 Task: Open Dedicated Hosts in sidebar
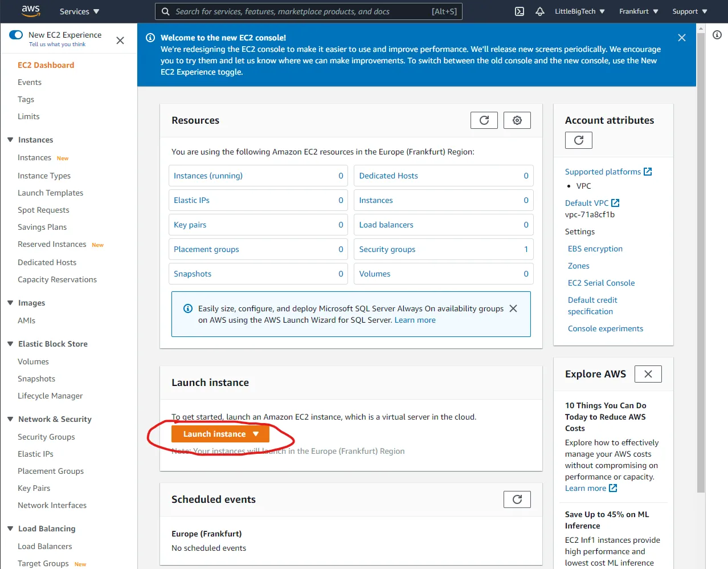pyautogui.click(x=47, y=262)
